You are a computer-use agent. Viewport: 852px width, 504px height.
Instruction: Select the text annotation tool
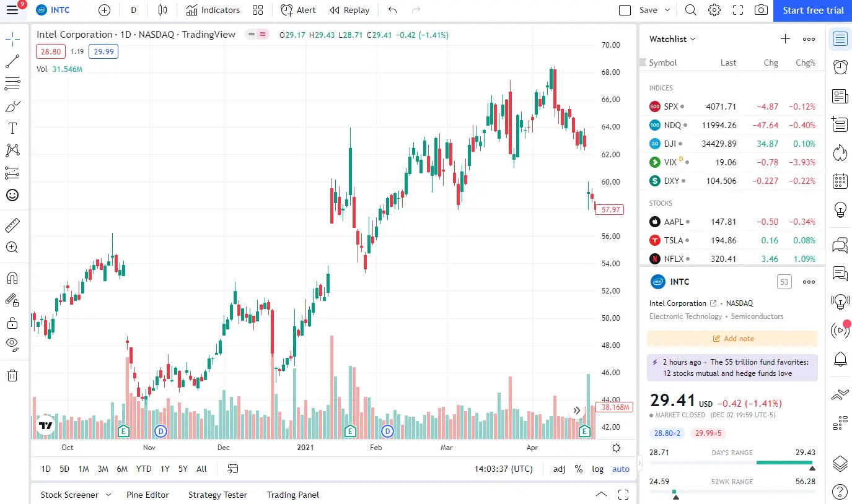click(13, 128)
